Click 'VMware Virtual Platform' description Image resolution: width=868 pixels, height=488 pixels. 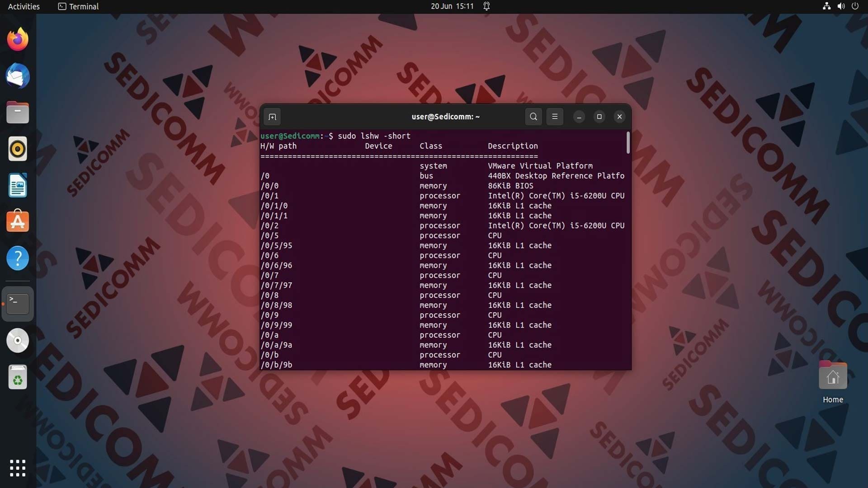[540, 166]
